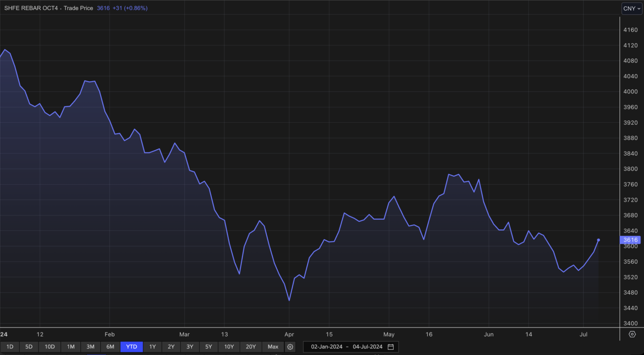Select the 2Y time range
The image size is (644, 355).
[x=171, y=347]
